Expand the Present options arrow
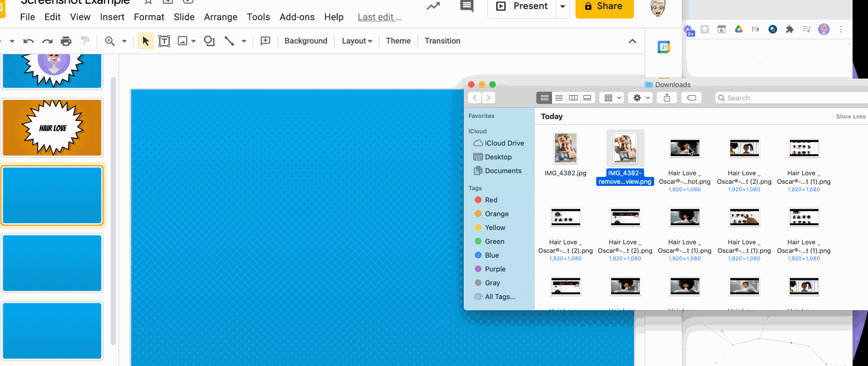 pyautogui.click(x=563, y=6)
